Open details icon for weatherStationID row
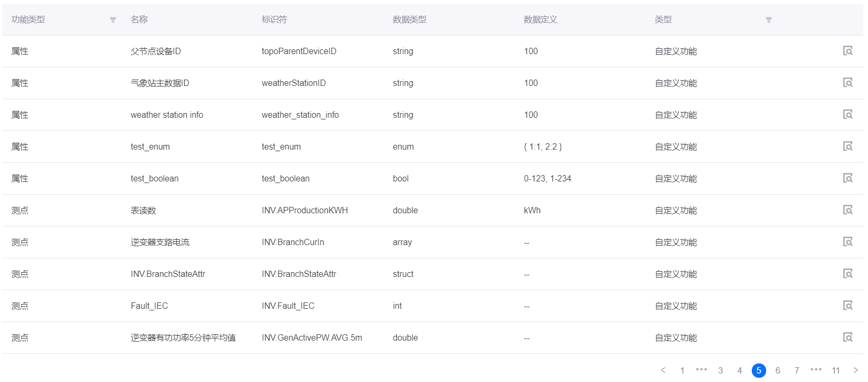The width and height of the screenshot is (868, 382). tap(848, 83)
